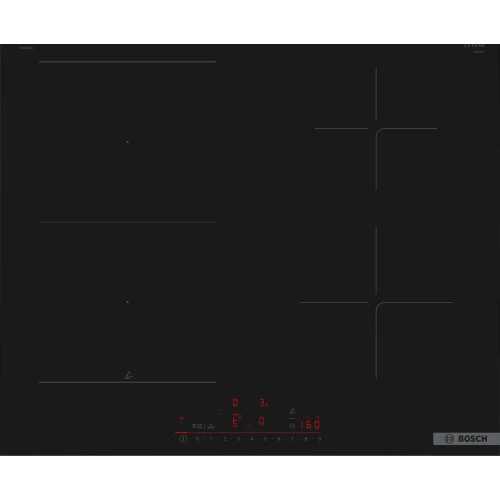Click the Bosch logo badge
The height and width of the screenshot is (500, 500).
[x=466, y=439]
